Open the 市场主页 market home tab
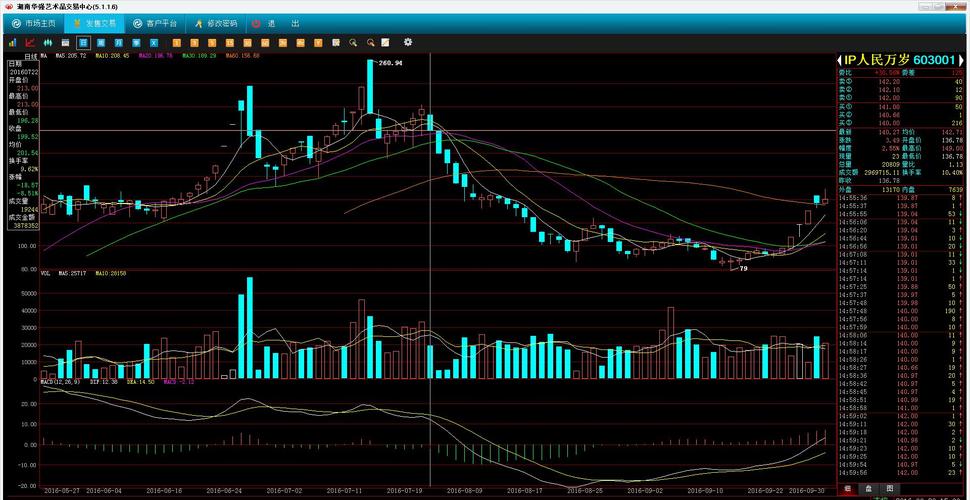Image resolution: width=970 pixels, height=500 pixels. (x=34, y=24)
